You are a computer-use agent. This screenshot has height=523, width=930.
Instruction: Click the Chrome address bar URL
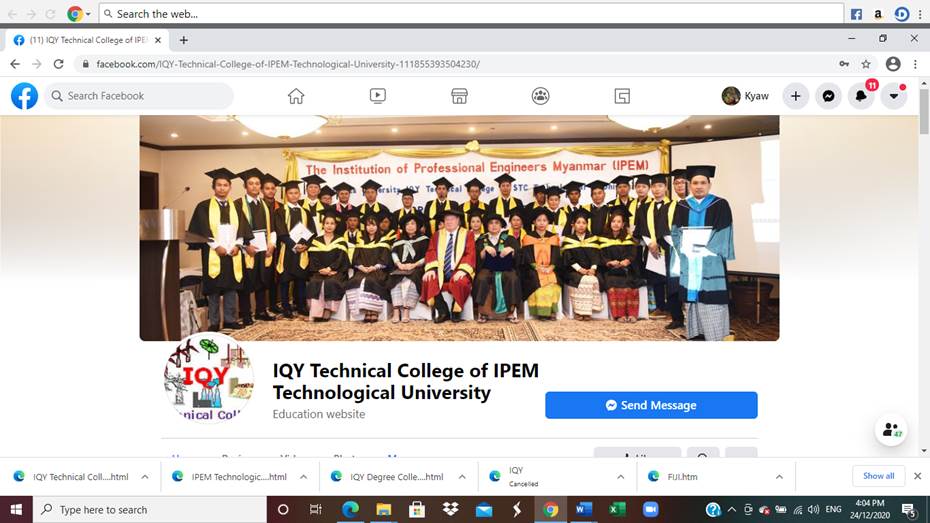click(x=288, y=64)
